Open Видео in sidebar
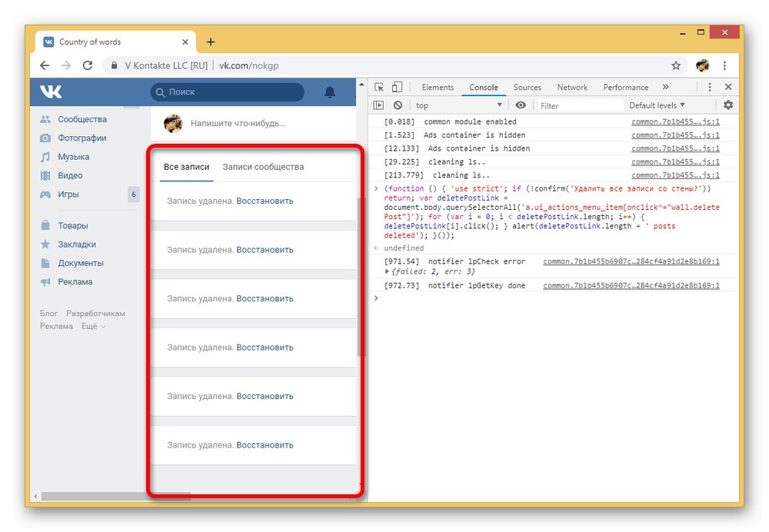 (70, 175)
